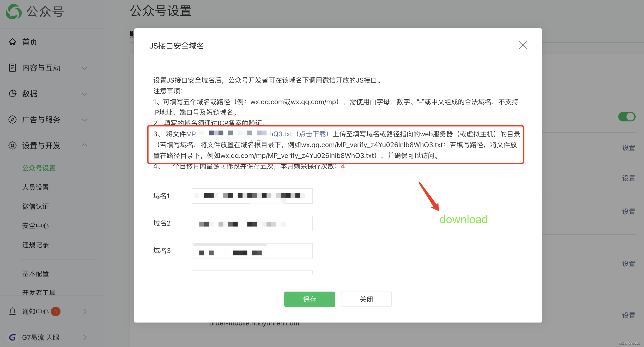Click the document icon for 内容与互动
The image size is (644, 347).
coord(12,68)
